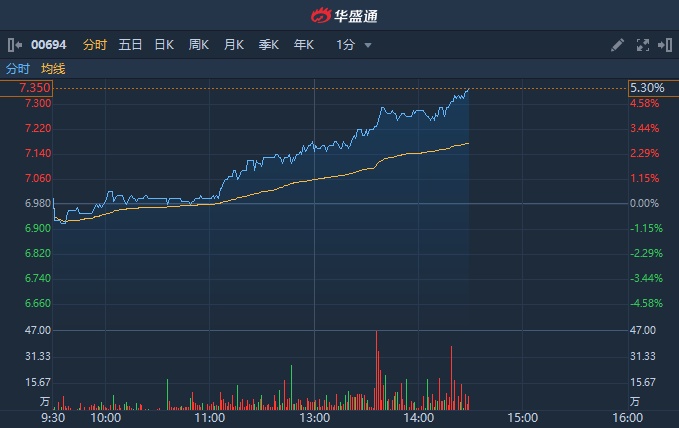The image size is (679, 428).
Task: Toggle the 均线 average line legend
Action: point(53,69)
